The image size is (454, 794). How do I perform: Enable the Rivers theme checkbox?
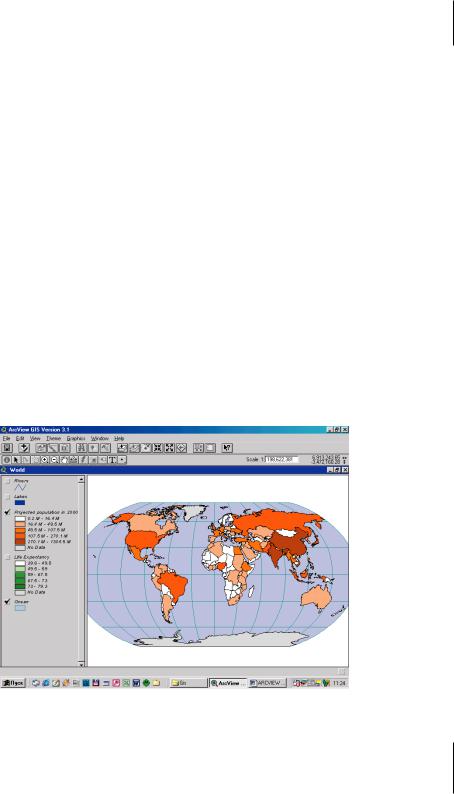(x=7, y=481)
